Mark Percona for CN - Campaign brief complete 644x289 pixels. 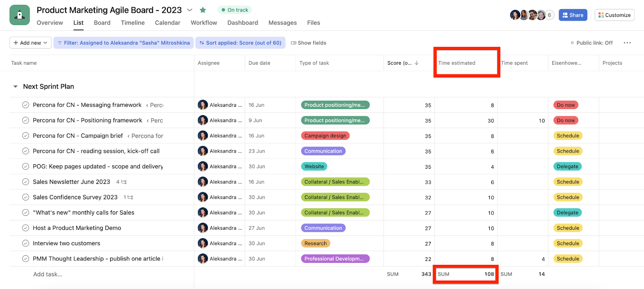coord(25,136)
